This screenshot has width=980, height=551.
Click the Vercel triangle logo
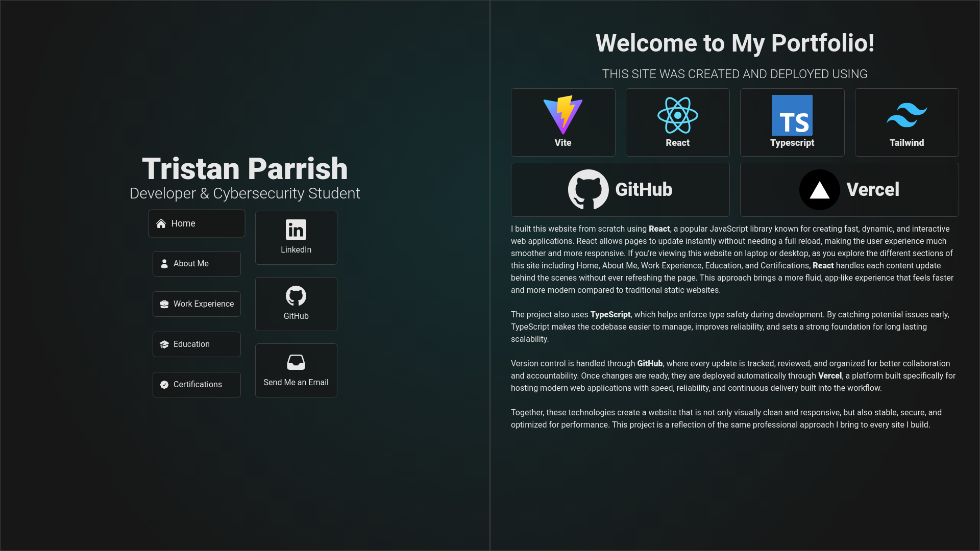(x=820, y=190)
